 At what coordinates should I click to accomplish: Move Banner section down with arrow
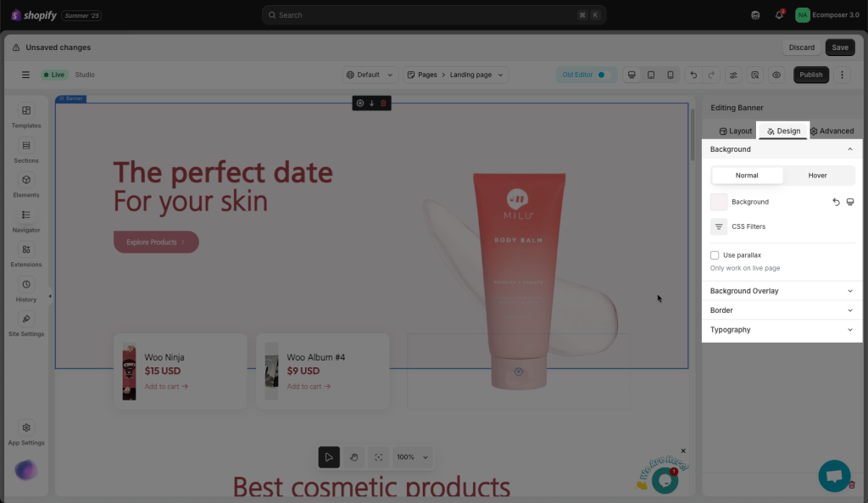pos(371,103)
